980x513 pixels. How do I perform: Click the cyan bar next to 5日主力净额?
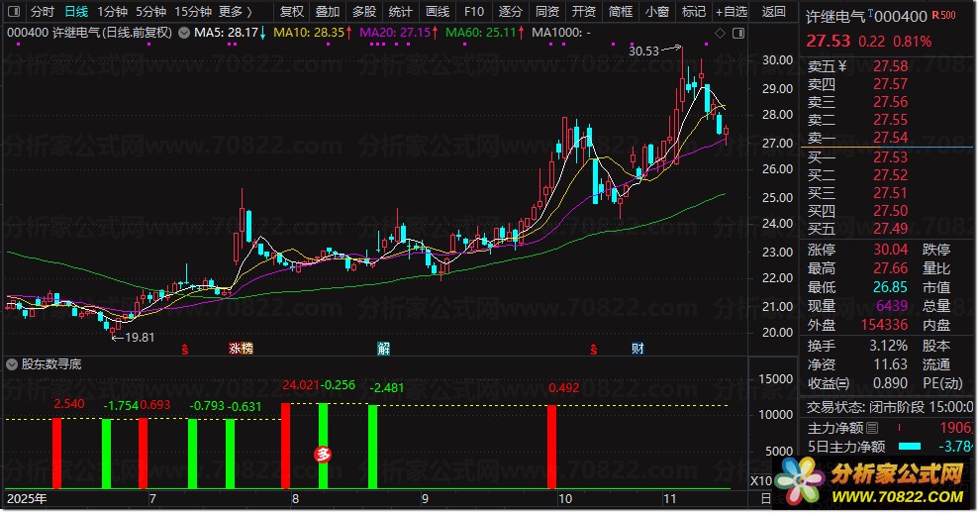(910, 447)
